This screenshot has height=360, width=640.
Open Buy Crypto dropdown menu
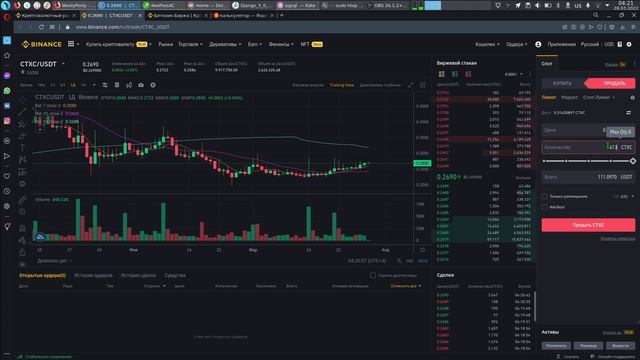(x=118, y=44)
